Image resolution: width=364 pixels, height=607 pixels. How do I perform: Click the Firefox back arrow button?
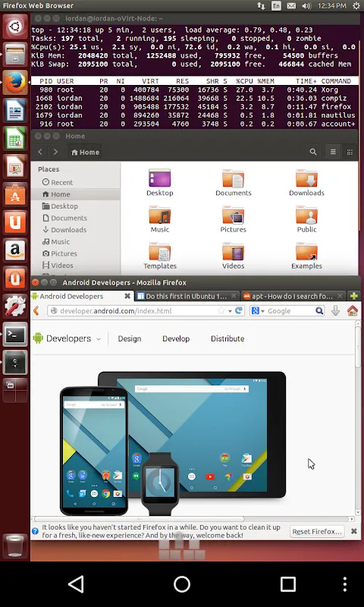pos(36,310)
